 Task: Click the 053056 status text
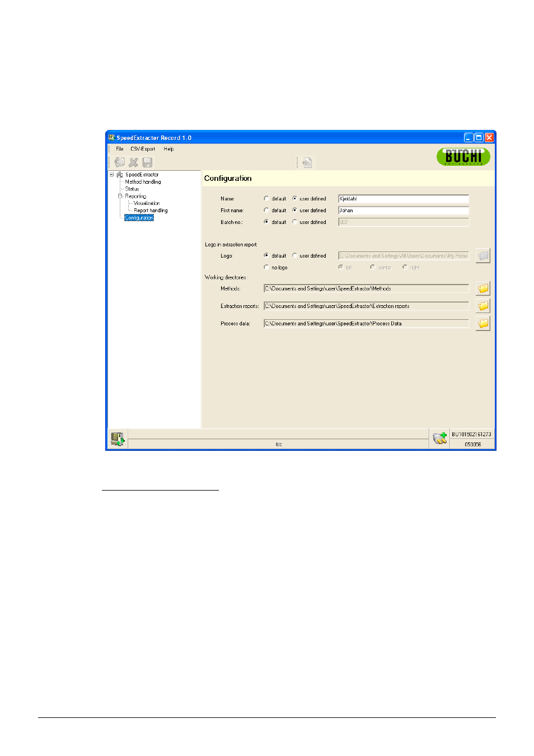pyautogui.click(x=472, y=445)
